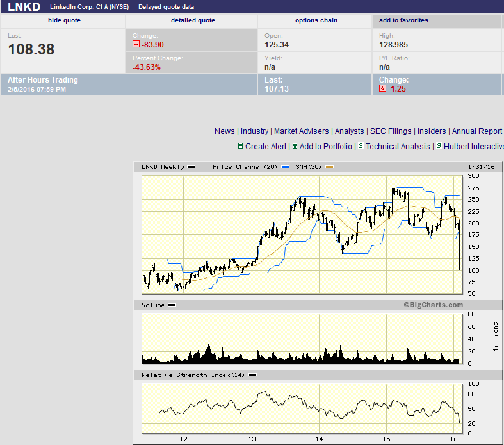Click the 2/5/2016 07:59 PM timestamp

pyautogui.click(x=37, y=90)
